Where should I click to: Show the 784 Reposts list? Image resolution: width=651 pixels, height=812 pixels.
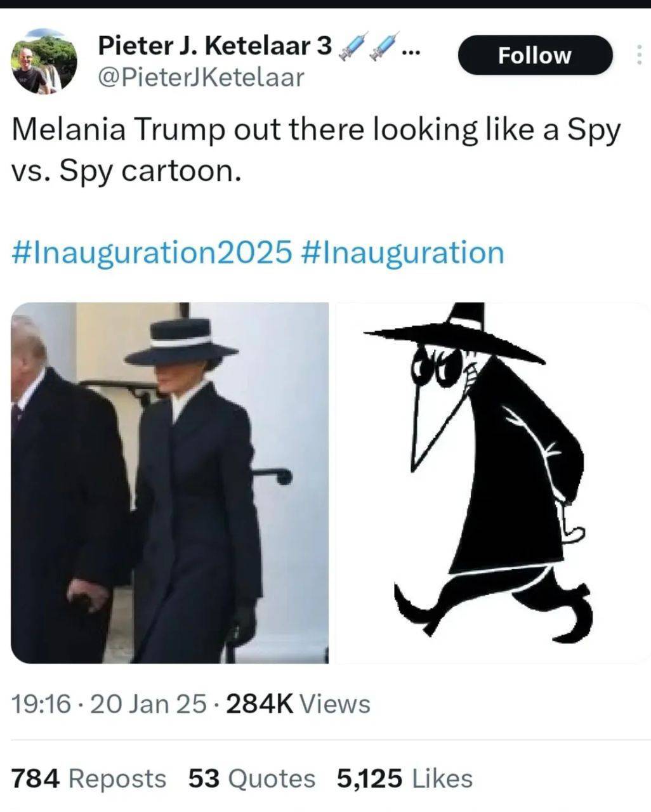[x=88, y=778]
